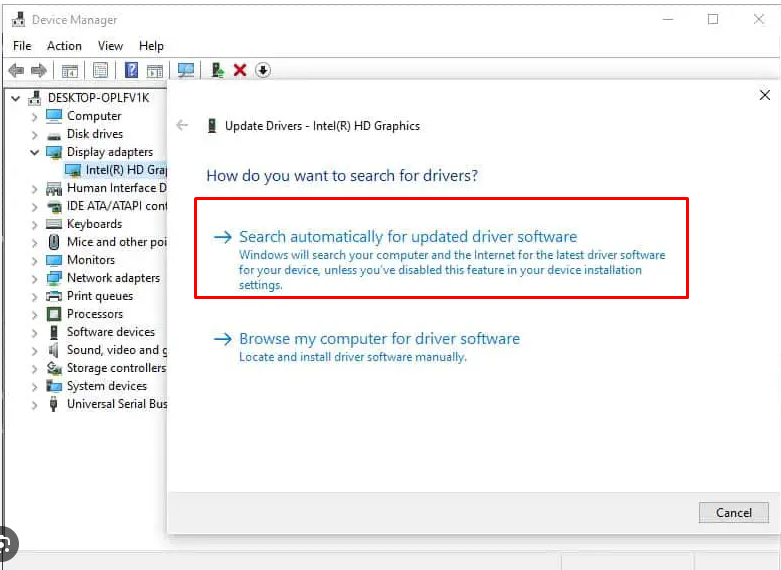Click the Computer category icon
Image resolution: width=781 pixels, height=570 pixels.
coord(54,116)
